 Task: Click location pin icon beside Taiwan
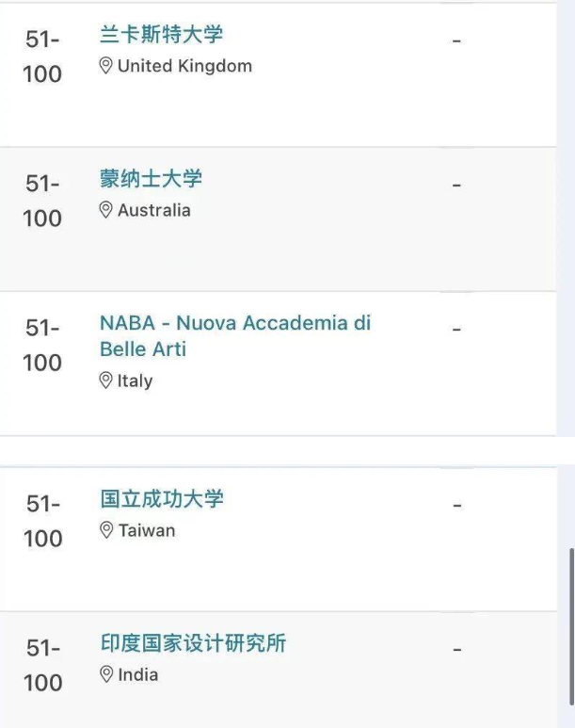(x=106, y=530)
